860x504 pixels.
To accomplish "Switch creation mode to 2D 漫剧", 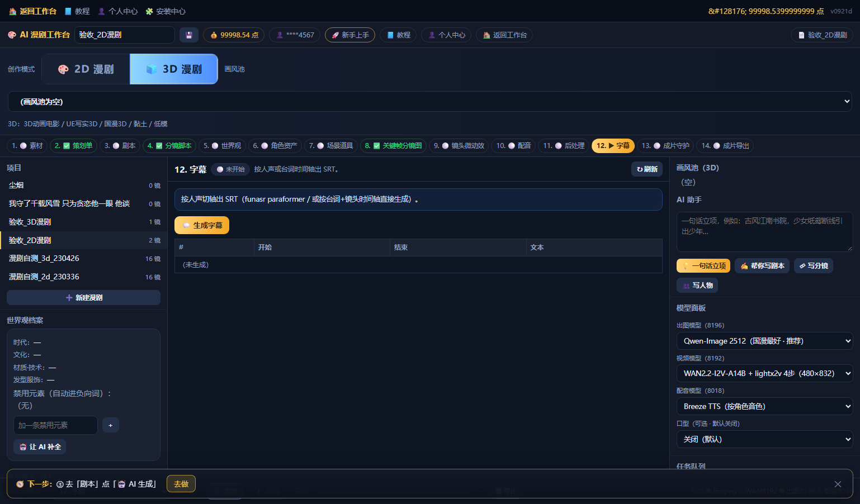I will 86,69.
